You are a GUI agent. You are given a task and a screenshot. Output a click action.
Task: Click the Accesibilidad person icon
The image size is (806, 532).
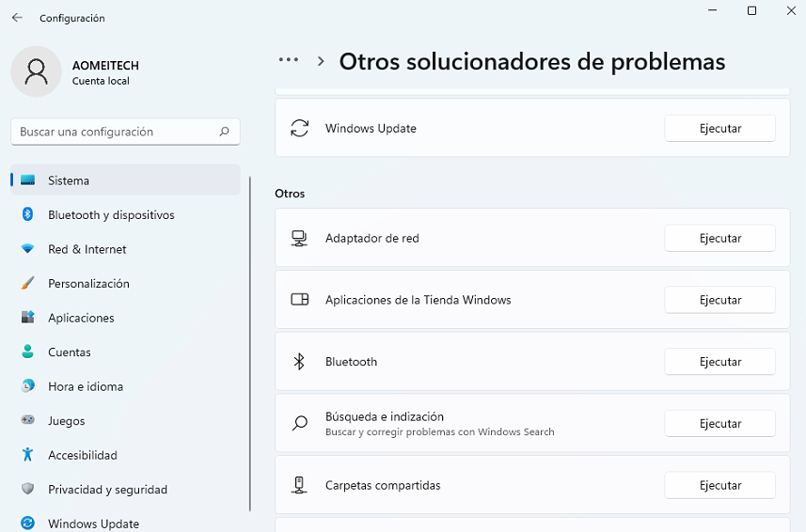click(x=28, y=455)
